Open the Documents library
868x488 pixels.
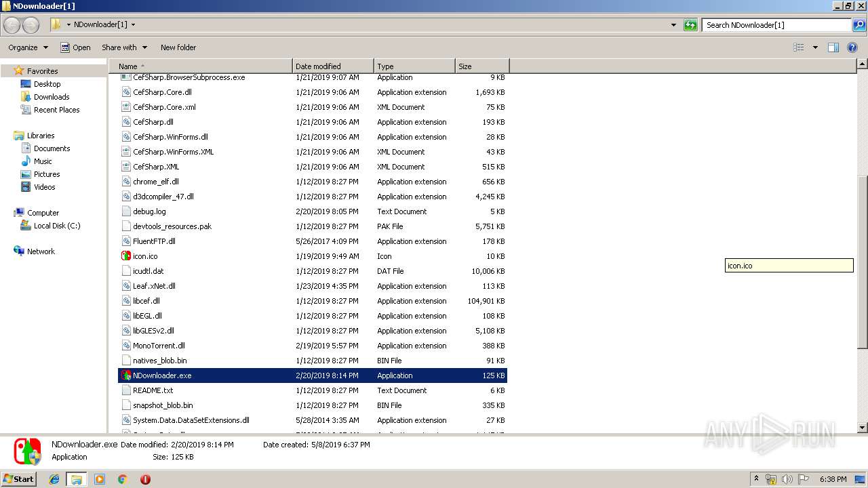pos(52,148)
